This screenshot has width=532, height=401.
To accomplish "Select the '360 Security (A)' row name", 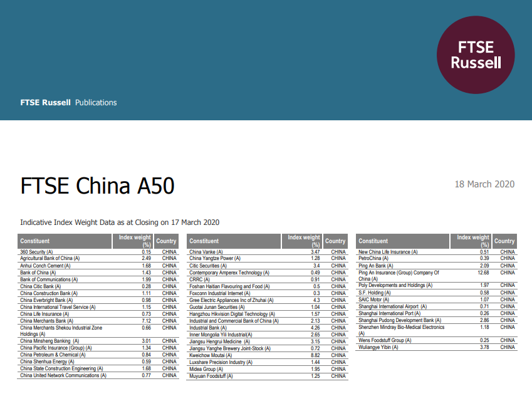I will (36, 252).
